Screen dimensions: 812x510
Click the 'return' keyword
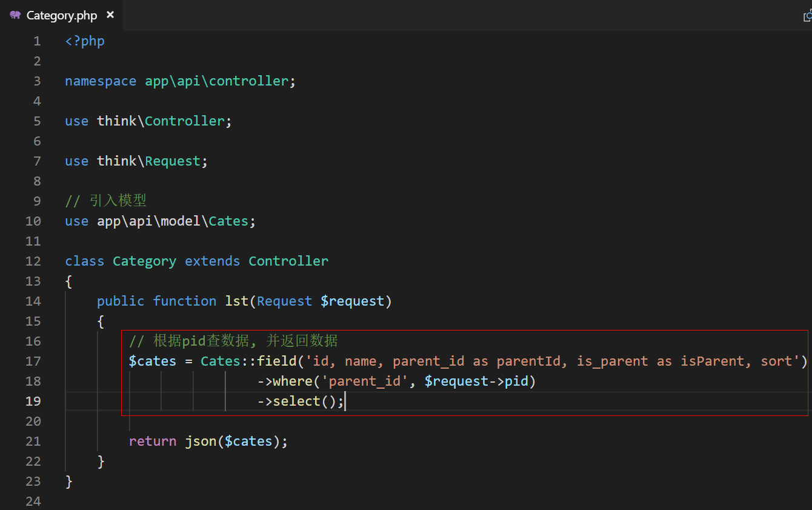pos(153,441)
